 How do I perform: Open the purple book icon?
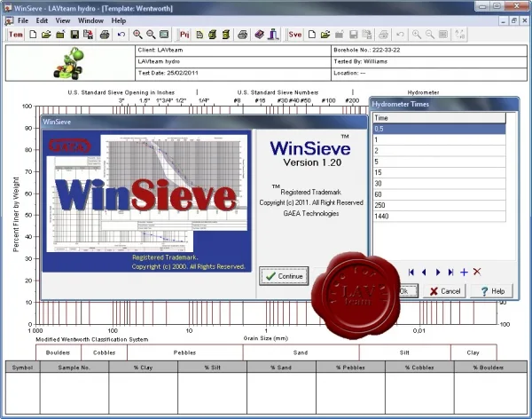coord(260,35)
